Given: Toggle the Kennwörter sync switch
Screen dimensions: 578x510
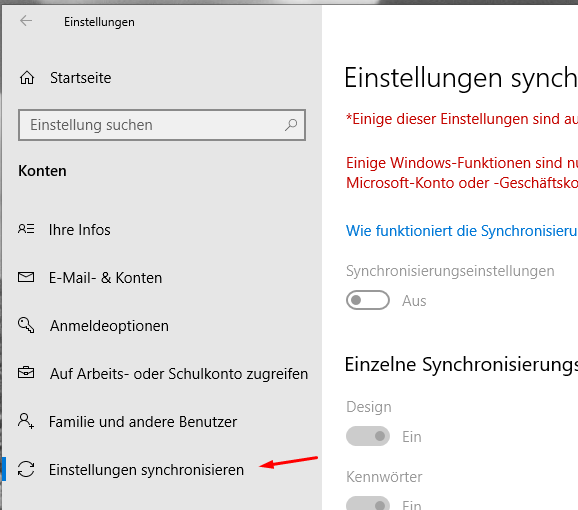Looking at the screenshot, I should coord(368,503).
